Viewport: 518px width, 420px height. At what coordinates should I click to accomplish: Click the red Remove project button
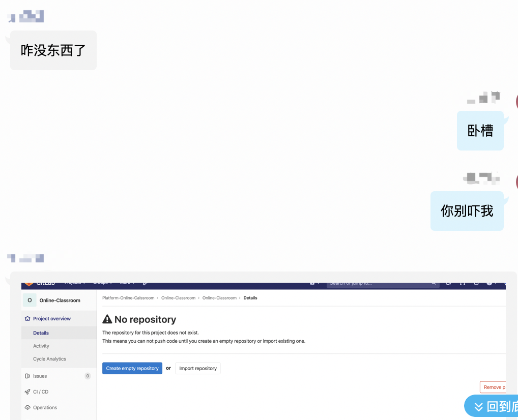(x=493, y=387)
